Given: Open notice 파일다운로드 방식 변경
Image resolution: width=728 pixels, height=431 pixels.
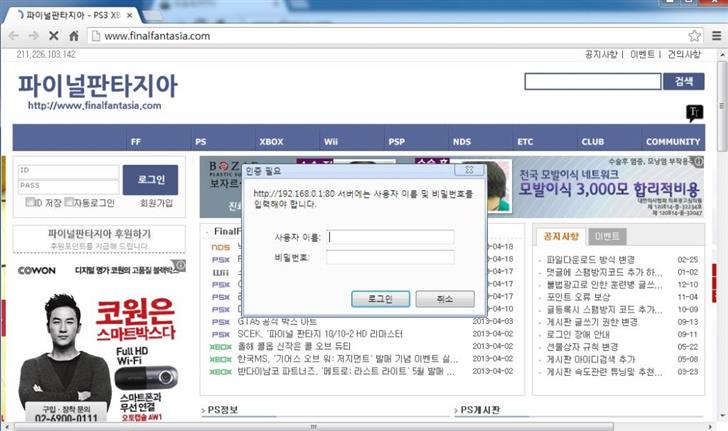Looking at the screenshot, I should pyautogui.click(x=590, y=260).
